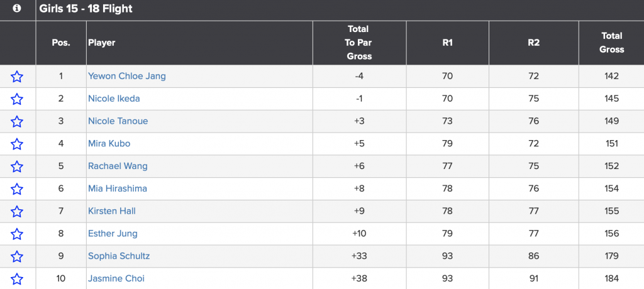
Task: Click the Player column header
Action: 102,43
